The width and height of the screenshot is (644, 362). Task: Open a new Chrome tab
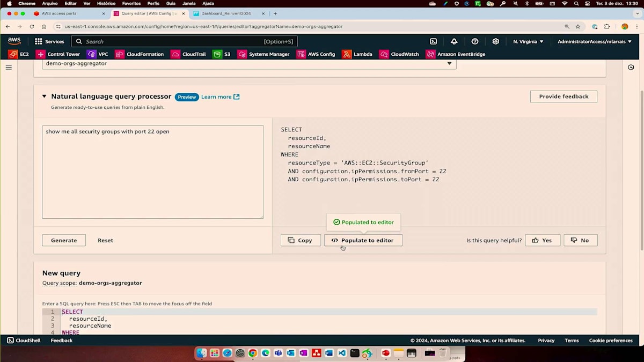click(x=275, y=13)
